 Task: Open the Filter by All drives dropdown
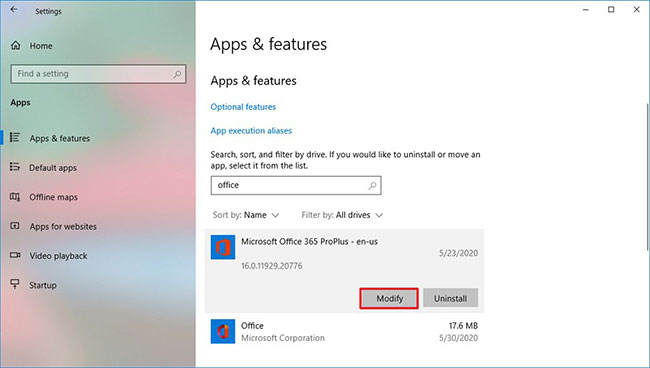(342, 215)
